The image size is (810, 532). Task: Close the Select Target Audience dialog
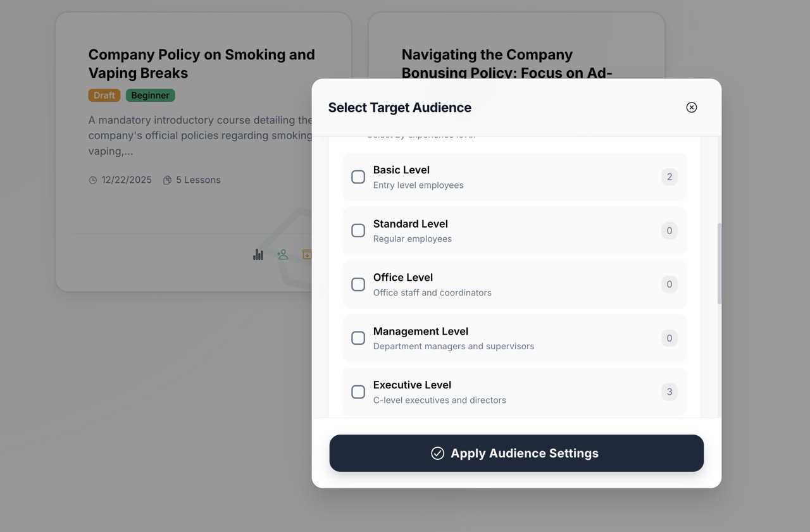(692, 108)
